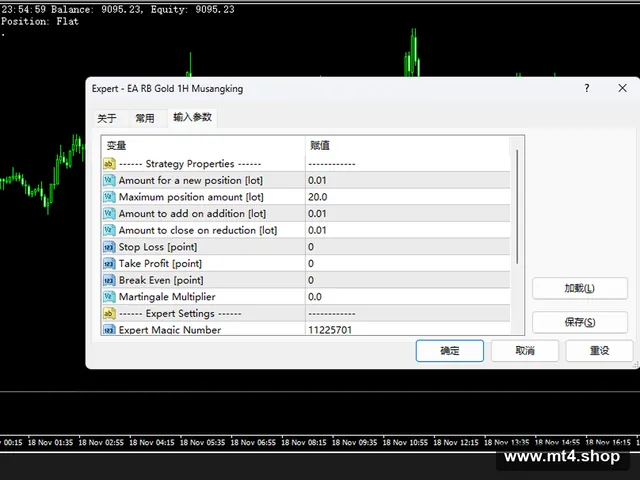Edit value 0.01 for Amount to close on reduction
The width and height of the screenshot is (640, 480).
click(407, 230)
